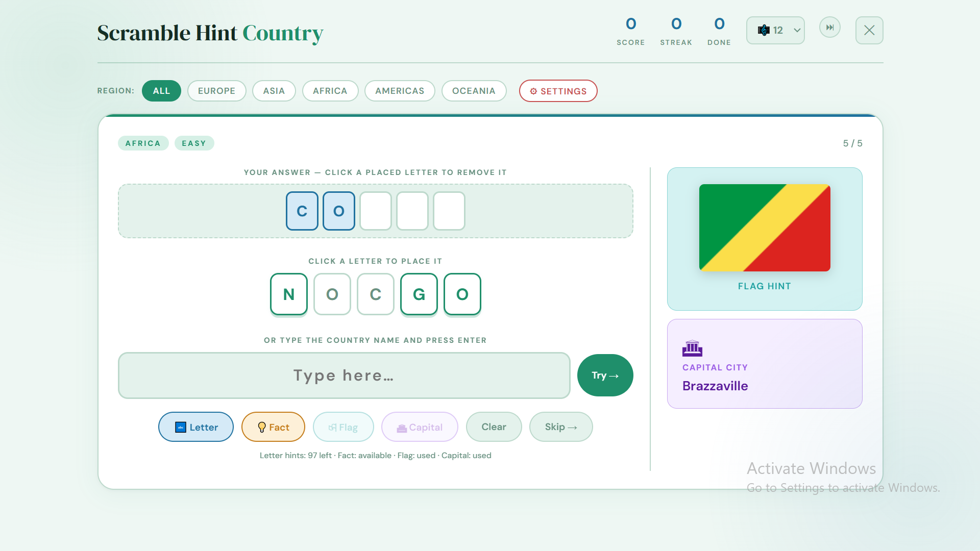
Task: Remove the placed letter O from the answer
Action: tap(339, 211)
